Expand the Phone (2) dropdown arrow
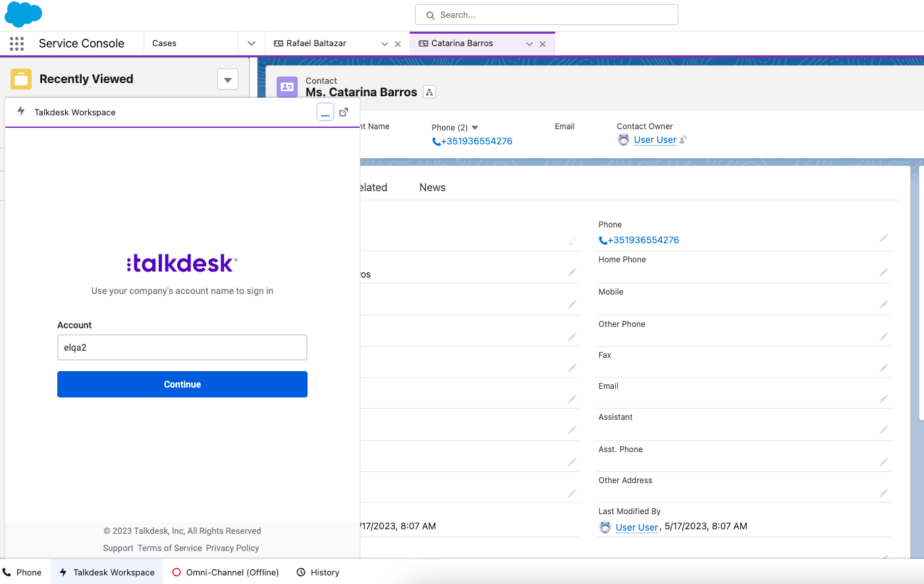Image resolution: width=924 pixels, height=584 pixels. (x=475, y=128)
